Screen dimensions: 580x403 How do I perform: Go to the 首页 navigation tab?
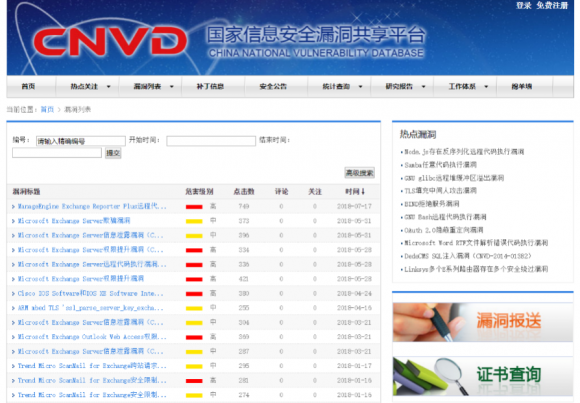[28, 86]
